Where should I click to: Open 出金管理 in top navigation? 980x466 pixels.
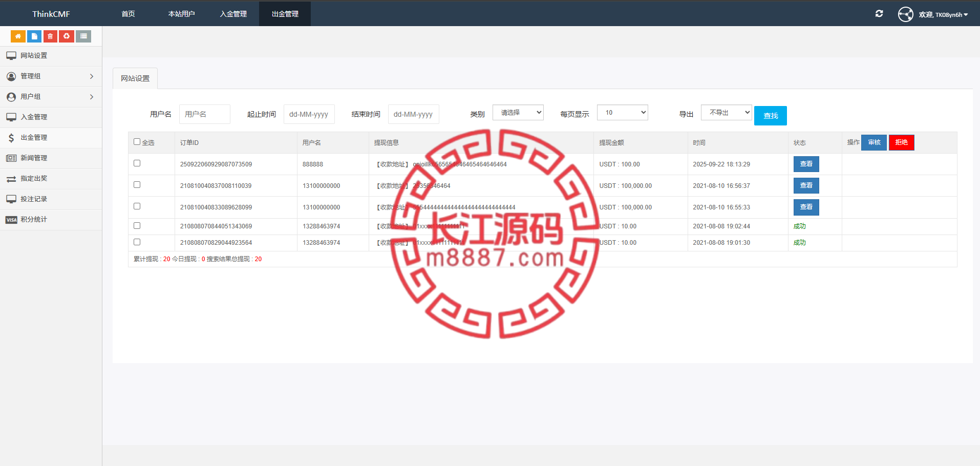[x=285, y=14]
